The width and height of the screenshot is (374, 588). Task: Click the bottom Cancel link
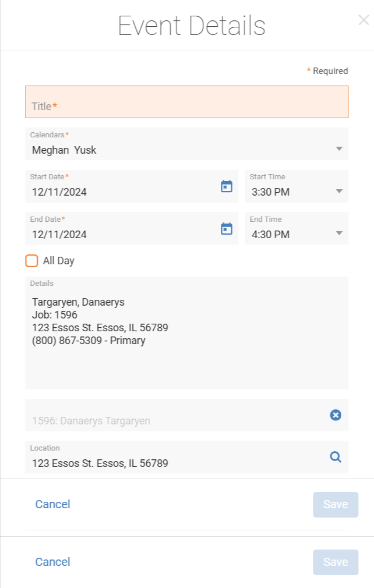coord(52,562)
